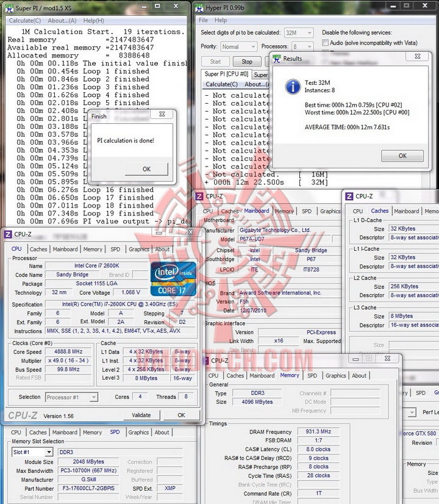Switch to Mainboard tab in front CPU-Z
This screenshot has height=504, width=439.
click(65, 249)
